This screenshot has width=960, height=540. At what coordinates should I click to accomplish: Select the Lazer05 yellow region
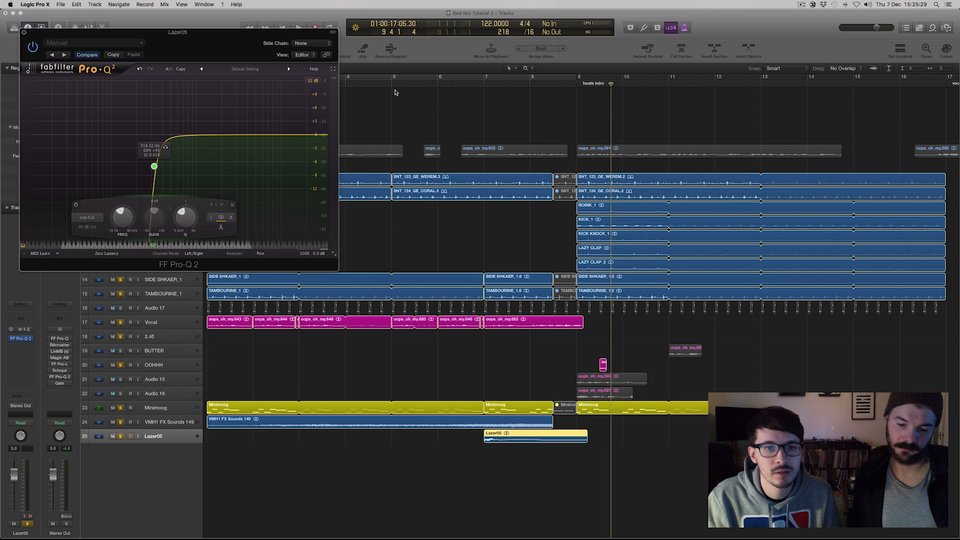[x=535, y=436]
